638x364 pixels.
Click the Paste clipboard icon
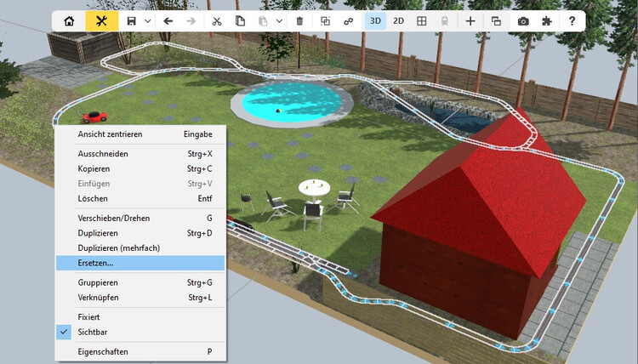click(263, 21)
